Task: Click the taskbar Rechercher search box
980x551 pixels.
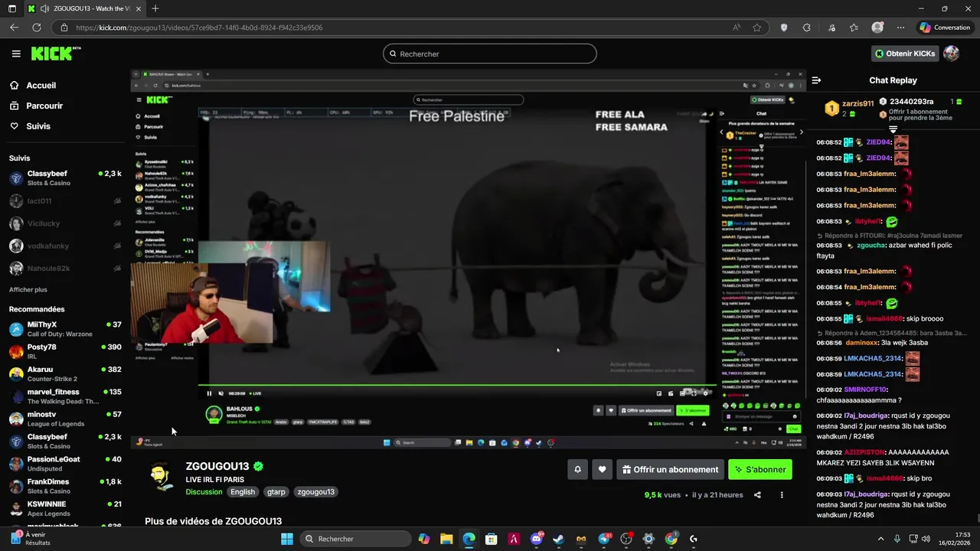Action: click(x=355, y=539)
